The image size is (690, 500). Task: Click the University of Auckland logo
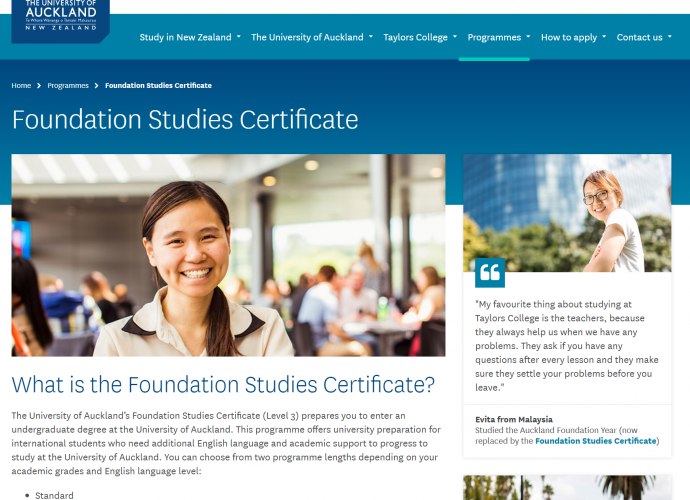pyautogui.click(x=61, y=21)
